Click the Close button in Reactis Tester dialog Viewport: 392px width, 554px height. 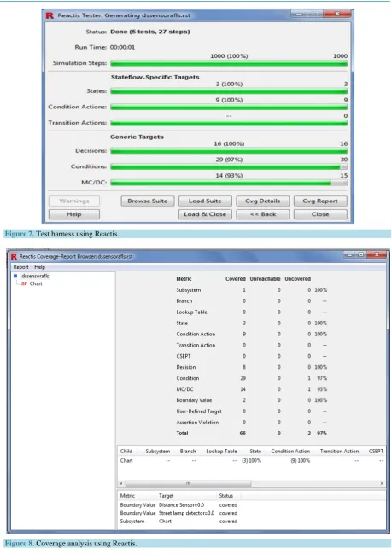click(320, 214)
